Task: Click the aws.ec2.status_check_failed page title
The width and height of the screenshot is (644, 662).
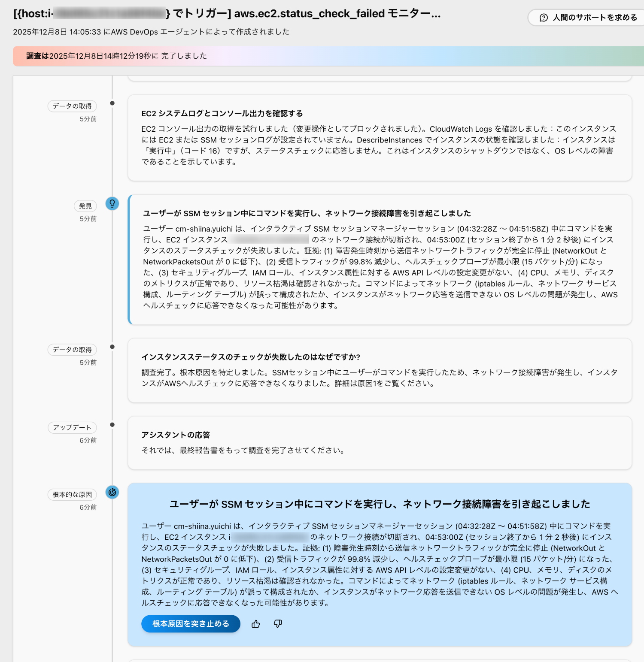Action: click(x=227, y=13)
